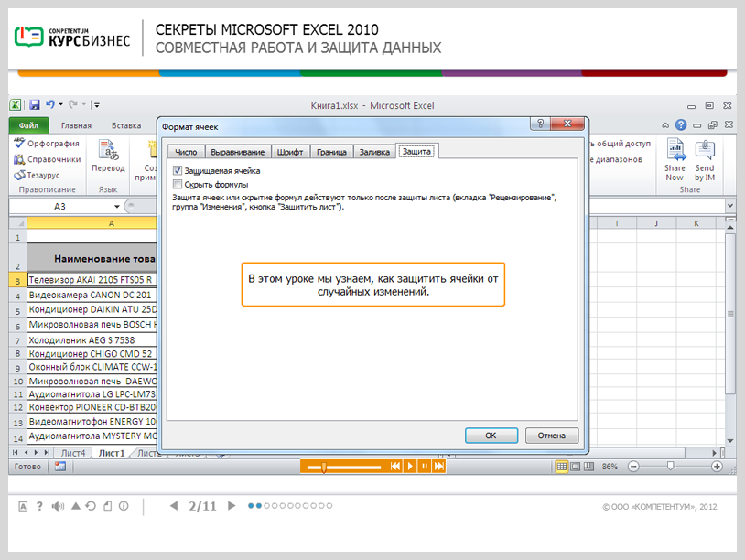Zoom in with the plus button
Viewport: 745px width, 560px height.
pyautogui.click(x=717, y=467)
